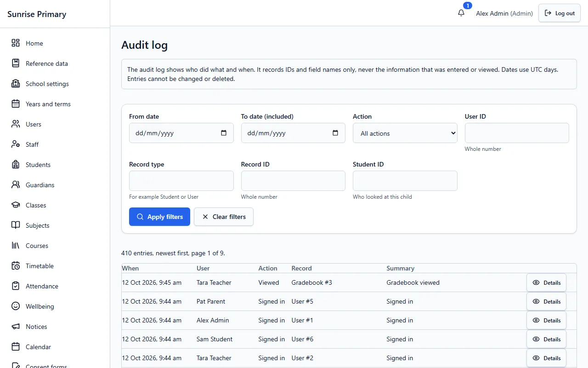The height and width of the screenshot is (368, 588).
Task: Open the From date calendar picker
Action: click(x=224, y=133)
